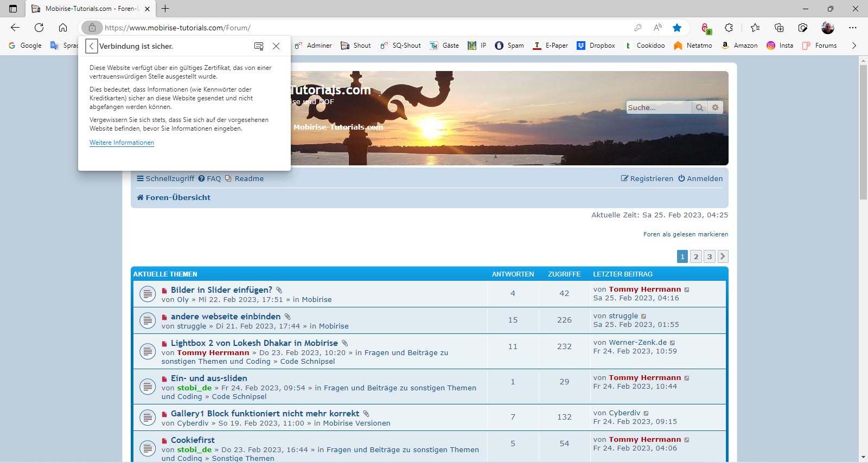The height and width of the screenshot is (463, 868).
Task: Open the browser extensions puzzle icon
Action: (x=729, y=28)
